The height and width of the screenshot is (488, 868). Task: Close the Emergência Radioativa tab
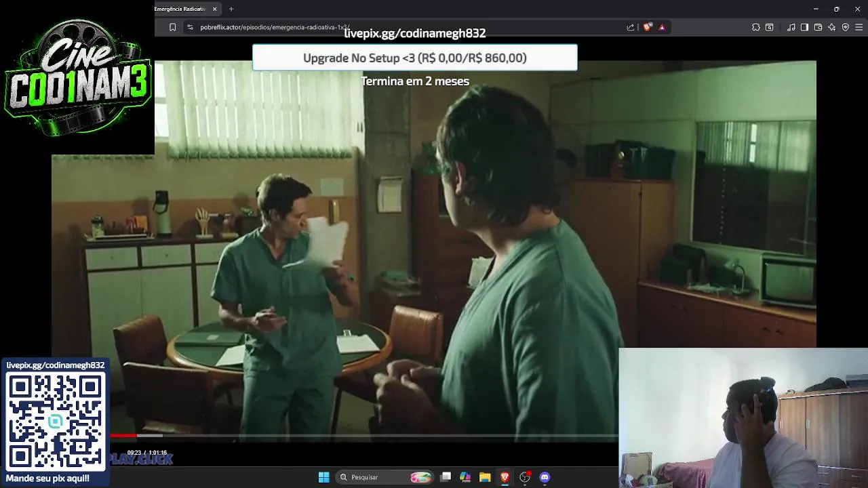point(215,9)
